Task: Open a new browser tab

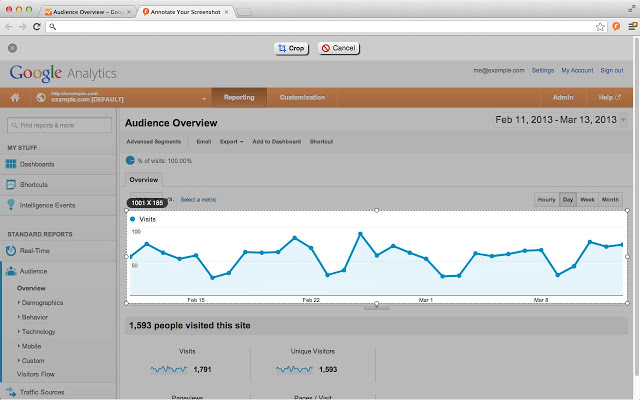Action: click(x=244, y=12)
